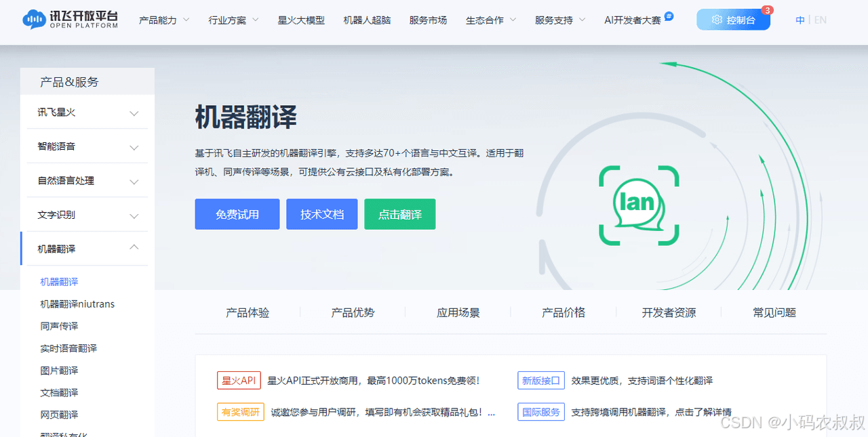Select 实时语音翻译 in sidebar
868x437 pixels.
tap(68, 348)
